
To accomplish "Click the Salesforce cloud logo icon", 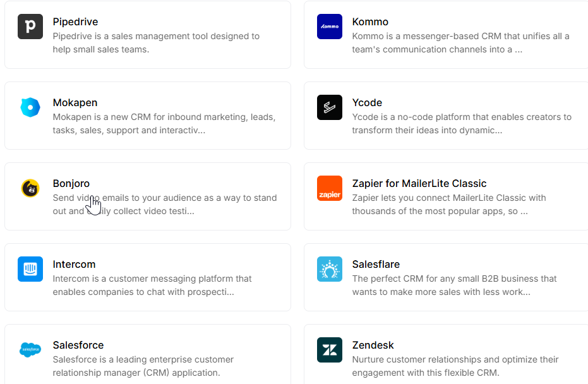I will [30, 350].
